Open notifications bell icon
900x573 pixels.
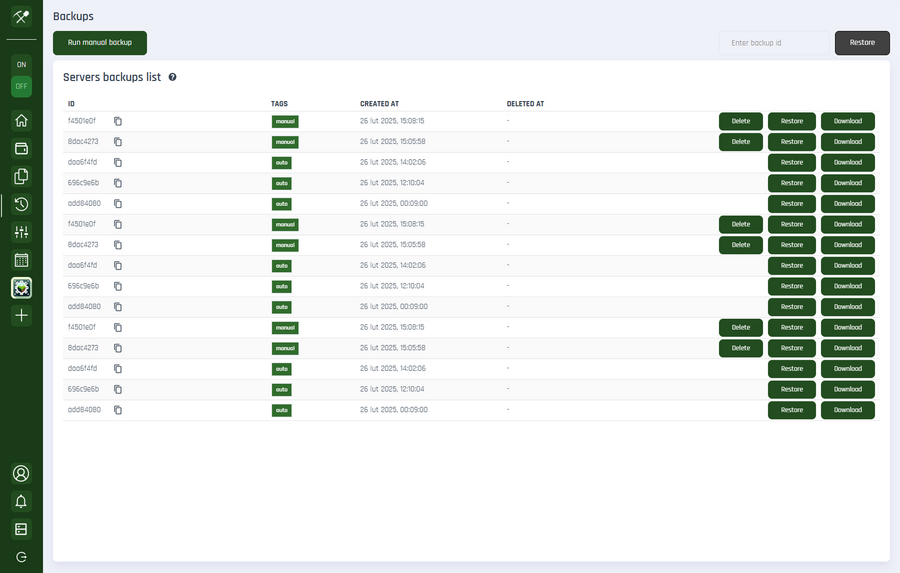pyautogui.click(x=21, y=501)
